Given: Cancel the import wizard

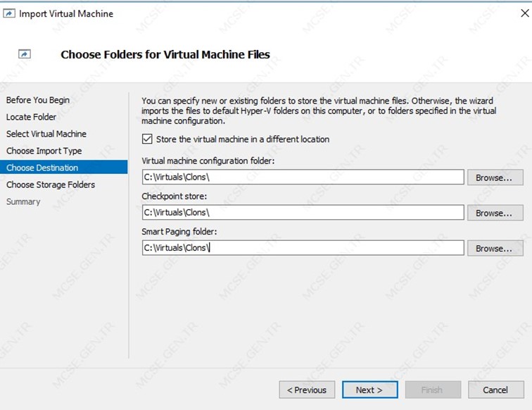Looking at the screenshot, I should pos(495,390).
